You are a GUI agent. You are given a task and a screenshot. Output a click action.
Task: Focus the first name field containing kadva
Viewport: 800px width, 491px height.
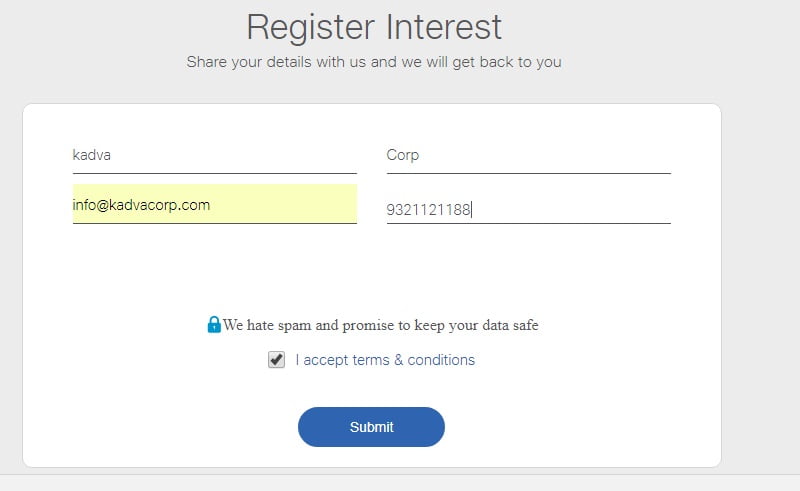pos(215,155)
